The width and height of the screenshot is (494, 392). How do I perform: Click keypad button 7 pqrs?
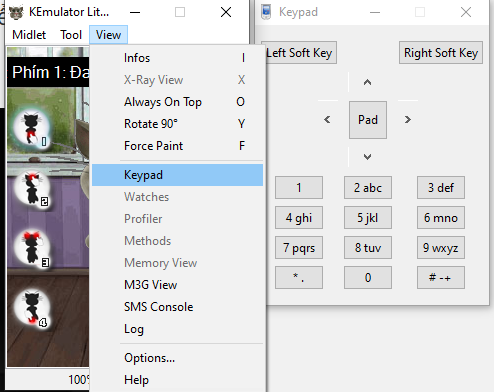299,248
